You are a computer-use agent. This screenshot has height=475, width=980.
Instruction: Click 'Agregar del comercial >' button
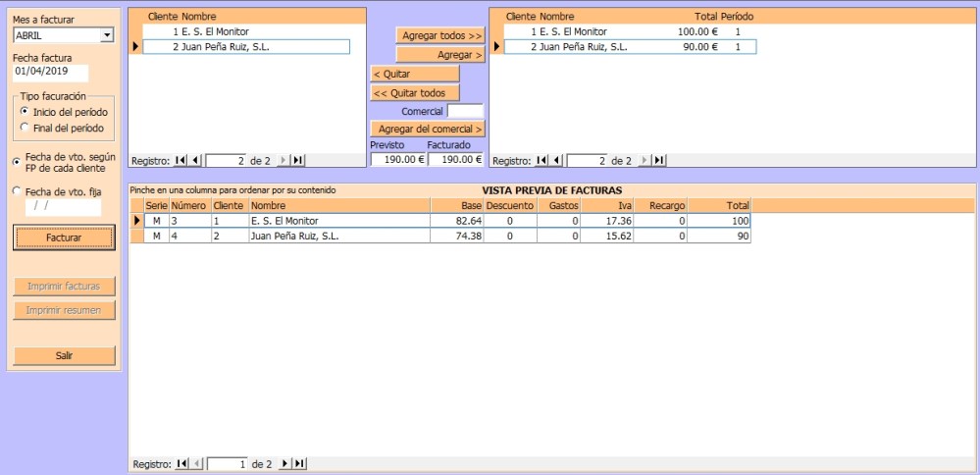point(428,129)
